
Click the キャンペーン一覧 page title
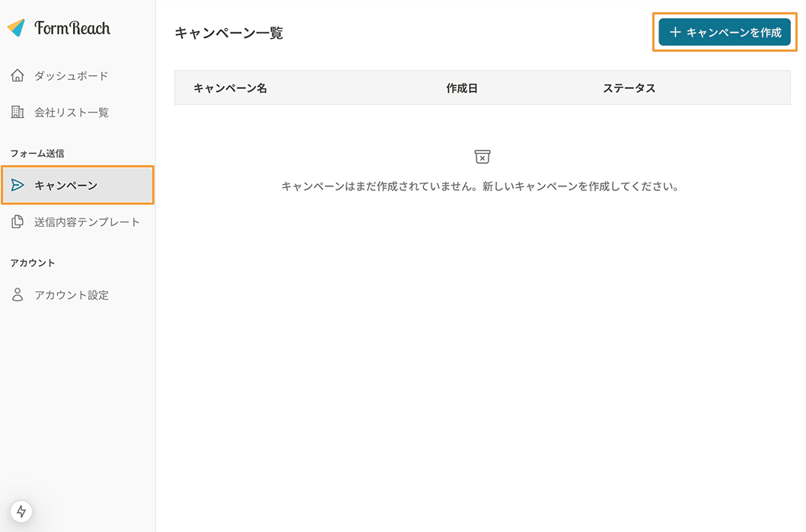(x=228, y=32)
